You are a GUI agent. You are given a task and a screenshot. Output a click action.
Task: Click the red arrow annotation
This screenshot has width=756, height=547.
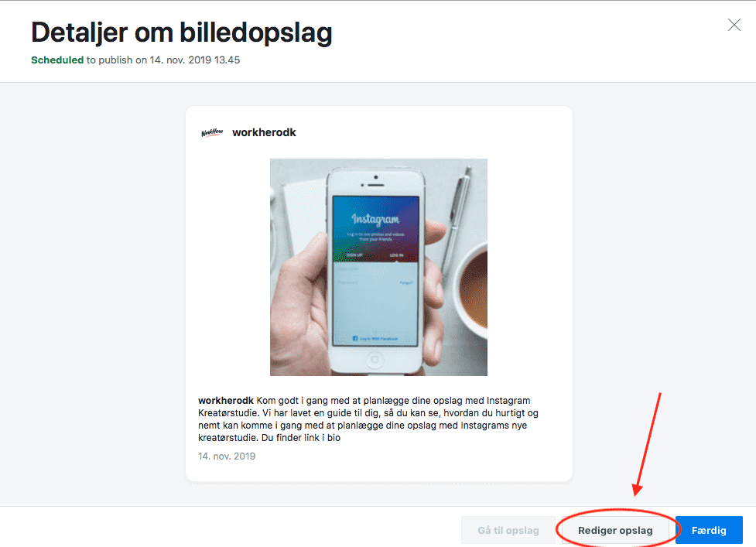click(x=647, y=444)
